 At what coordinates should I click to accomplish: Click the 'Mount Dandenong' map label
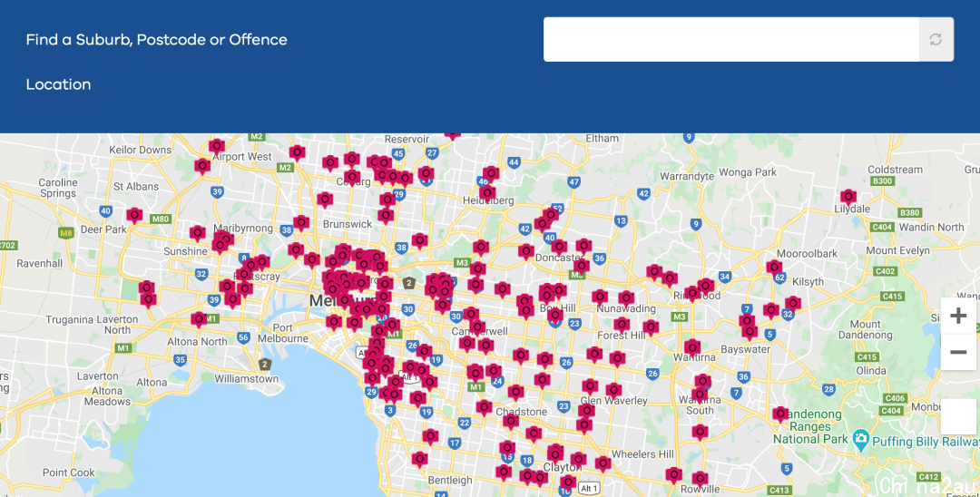coord(865,329)
